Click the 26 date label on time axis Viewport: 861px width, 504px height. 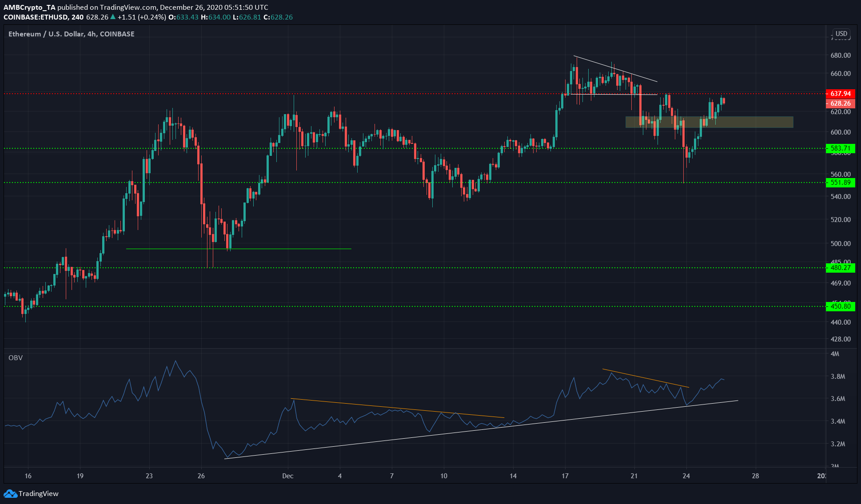[x=201, y=476]
